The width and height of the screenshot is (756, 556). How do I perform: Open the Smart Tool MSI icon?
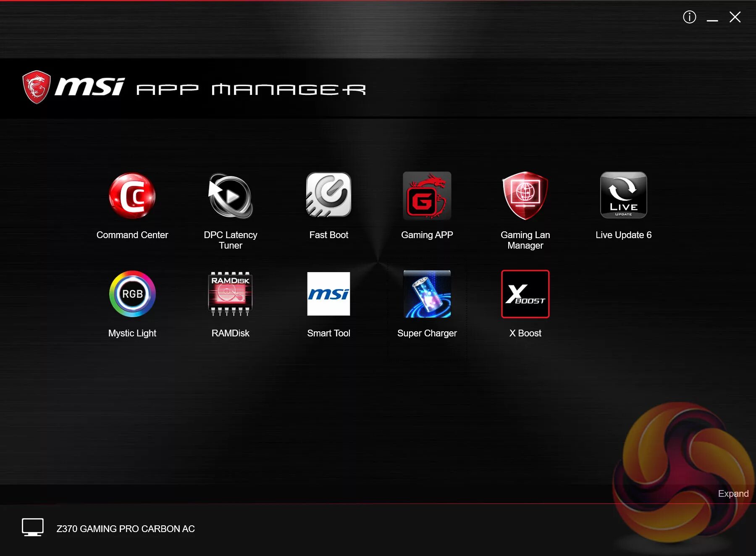coord(329,294)
